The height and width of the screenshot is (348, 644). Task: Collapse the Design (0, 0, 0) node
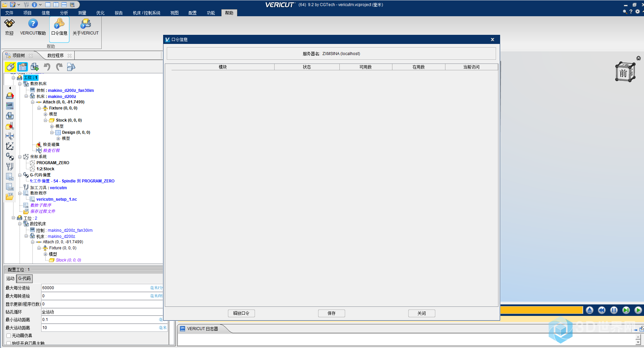tap(52, 132)
